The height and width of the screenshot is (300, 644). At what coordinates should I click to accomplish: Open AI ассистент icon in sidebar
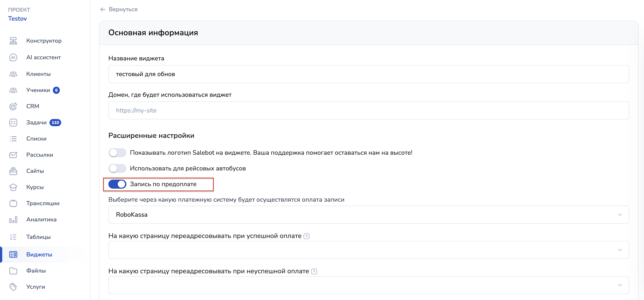13,57
